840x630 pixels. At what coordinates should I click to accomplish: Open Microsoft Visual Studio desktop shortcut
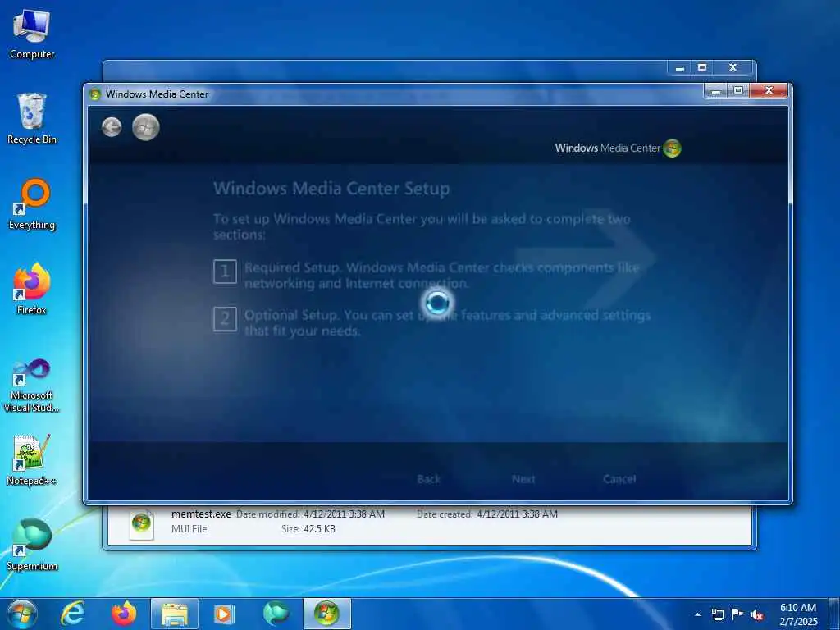pyautogui.click(x=32, y=386)
